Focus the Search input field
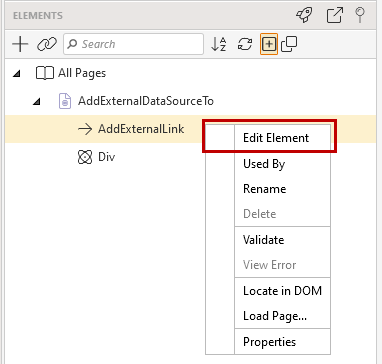The width and height of the screenshot is (382, 364). coord(133,44)
